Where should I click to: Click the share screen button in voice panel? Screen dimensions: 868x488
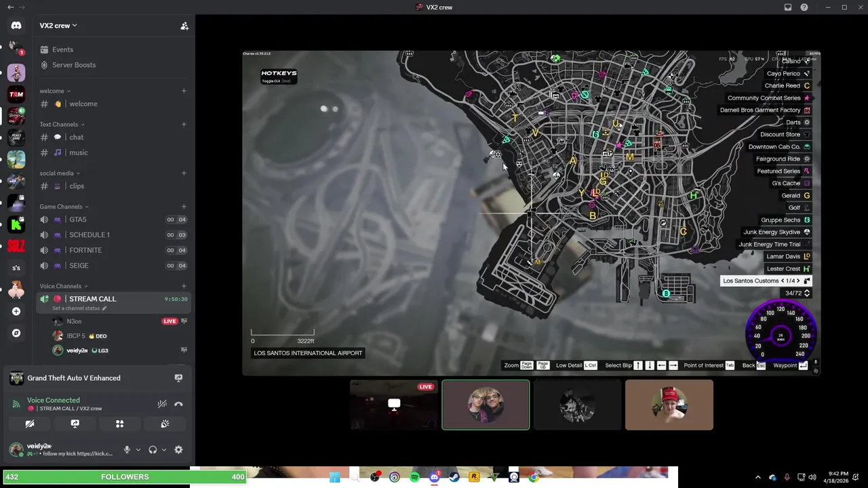pos(75,424)
